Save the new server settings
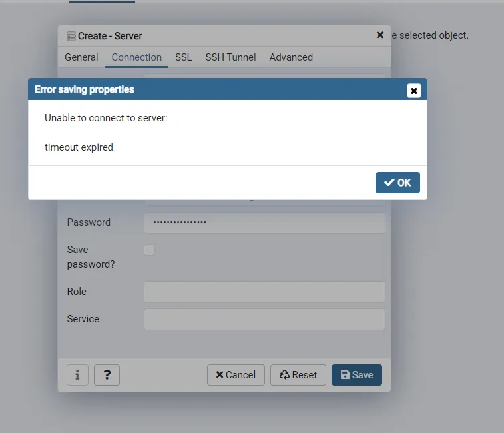This screenshot has height=433, width=504. pos(357,375)
